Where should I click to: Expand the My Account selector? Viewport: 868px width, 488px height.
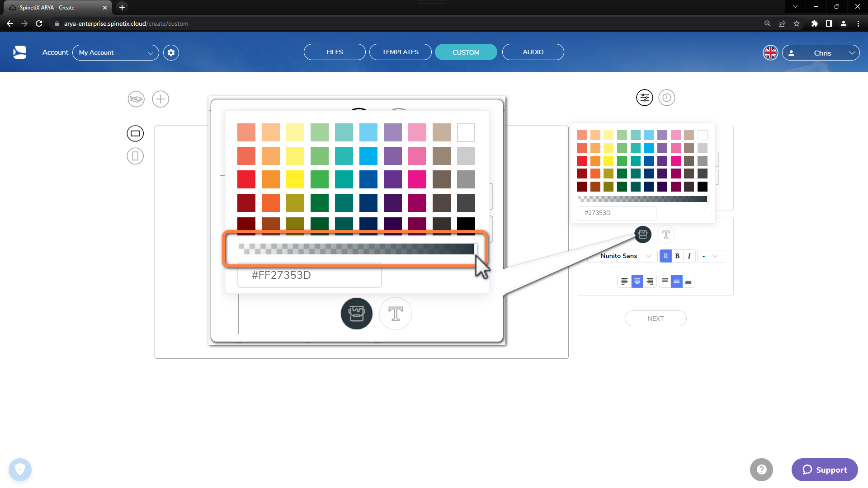point(116,52)
